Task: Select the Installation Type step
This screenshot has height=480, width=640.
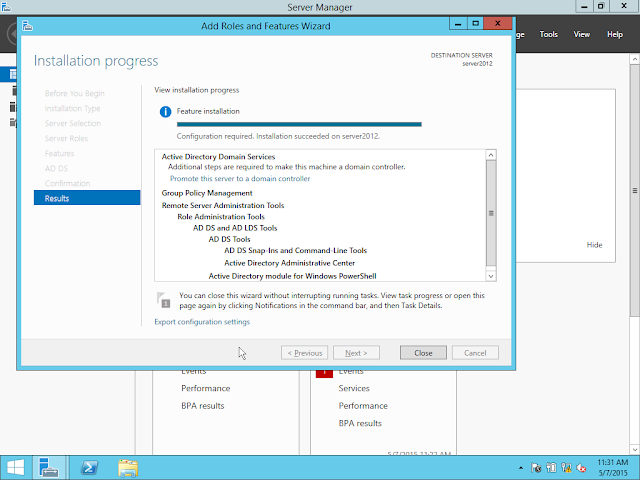Action: tap(73, 109)
